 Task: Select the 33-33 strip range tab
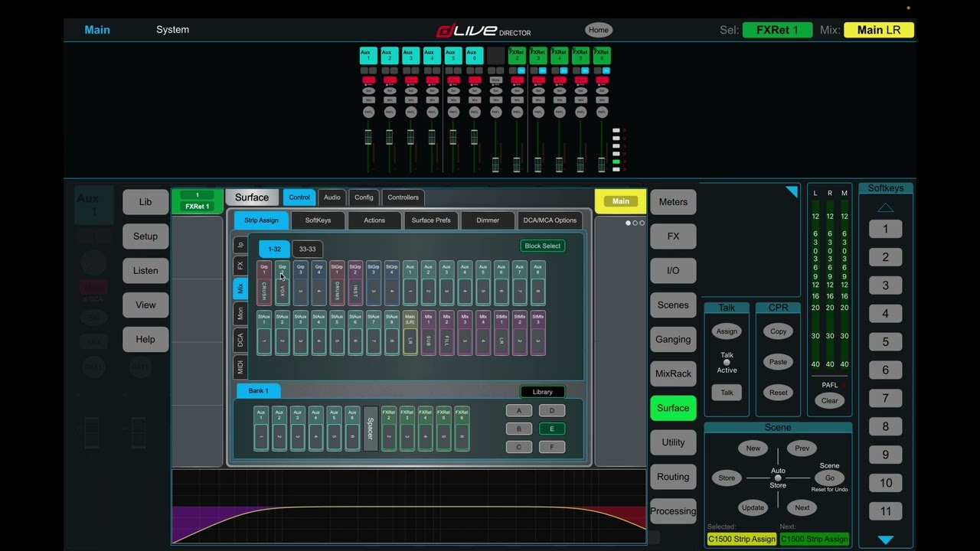(307, 249)
